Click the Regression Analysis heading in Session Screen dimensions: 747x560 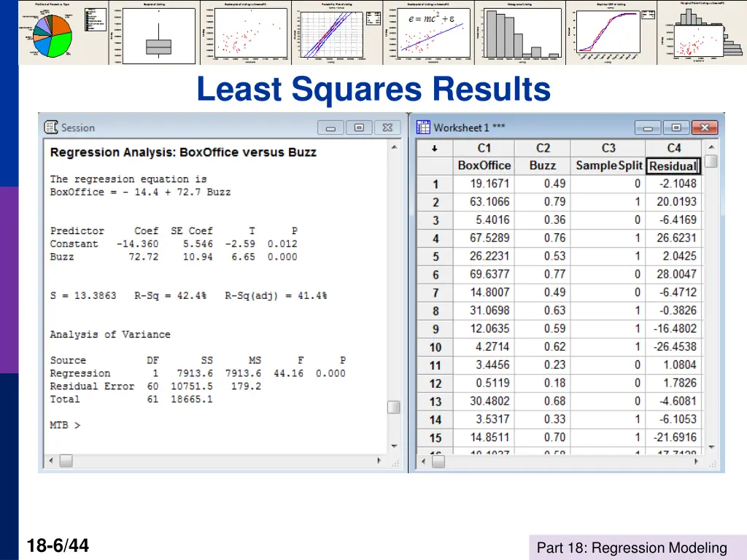183,152
